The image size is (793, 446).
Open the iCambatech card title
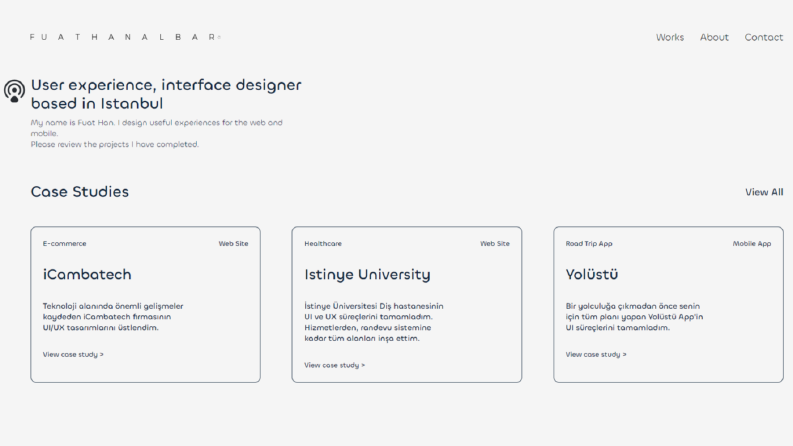(87, 274)
